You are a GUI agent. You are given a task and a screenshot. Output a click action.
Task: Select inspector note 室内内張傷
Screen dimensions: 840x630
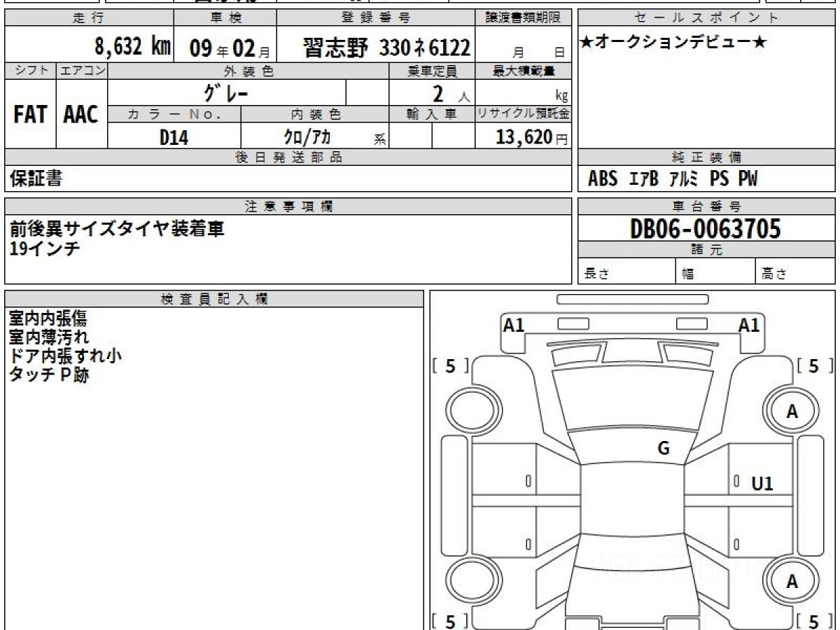tap(48, 320)
